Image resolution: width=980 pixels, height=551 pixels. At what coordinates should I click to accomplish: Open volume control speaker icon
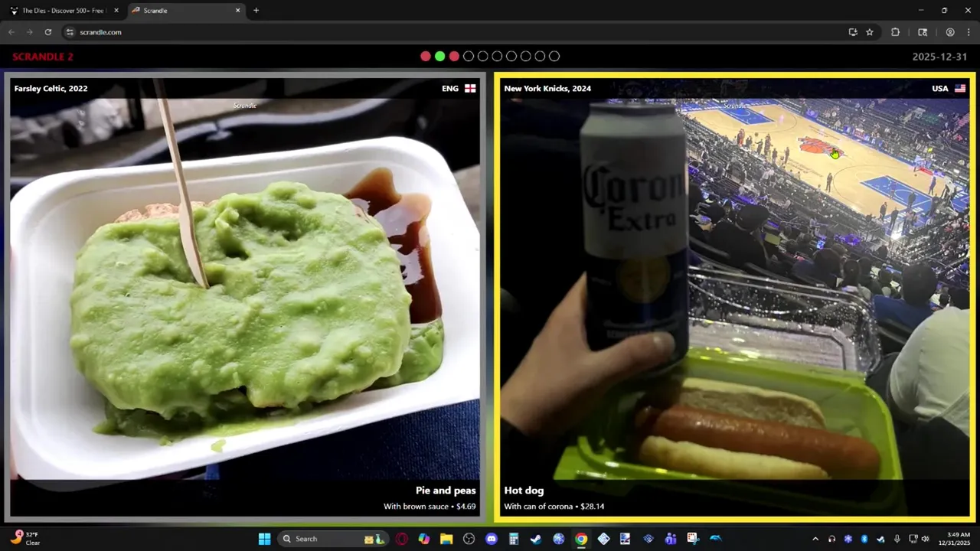(925, 539)
